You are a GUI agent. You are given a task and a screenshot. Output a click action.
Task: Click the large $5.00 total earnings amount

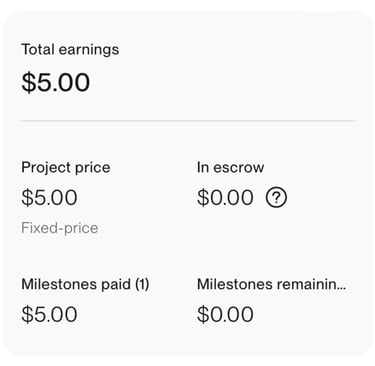pyautogui.click(x=56, y=82)
